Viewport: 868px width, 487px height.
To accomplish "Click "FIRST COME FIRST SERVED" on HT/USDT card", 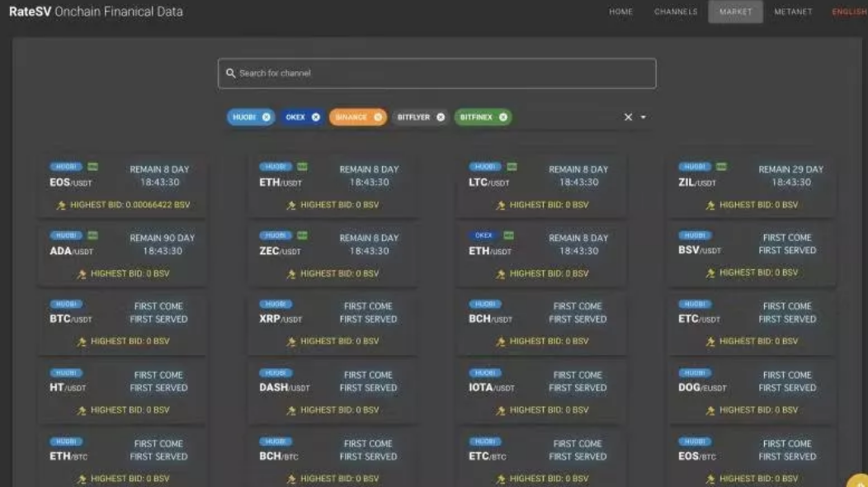I will [158, 381].
